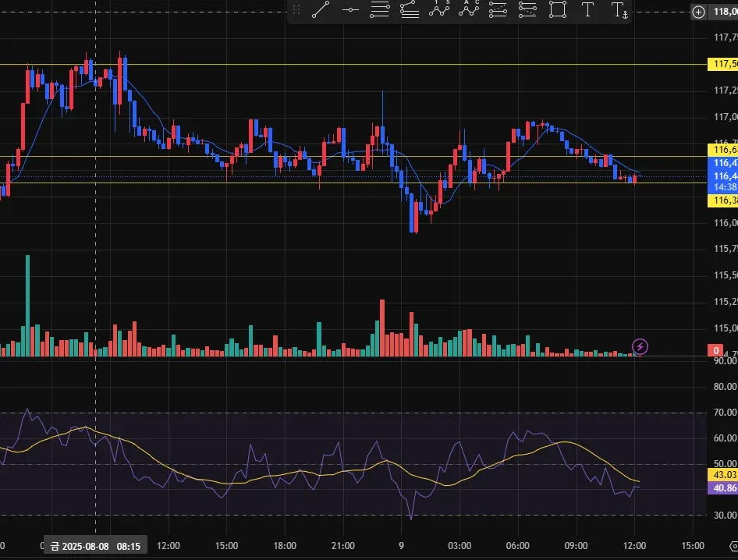The width and height of the screenshot is (738, 560).
Task: Choose the Trend-Based Fib Extension tool
Action: click(x=410, y=9)
